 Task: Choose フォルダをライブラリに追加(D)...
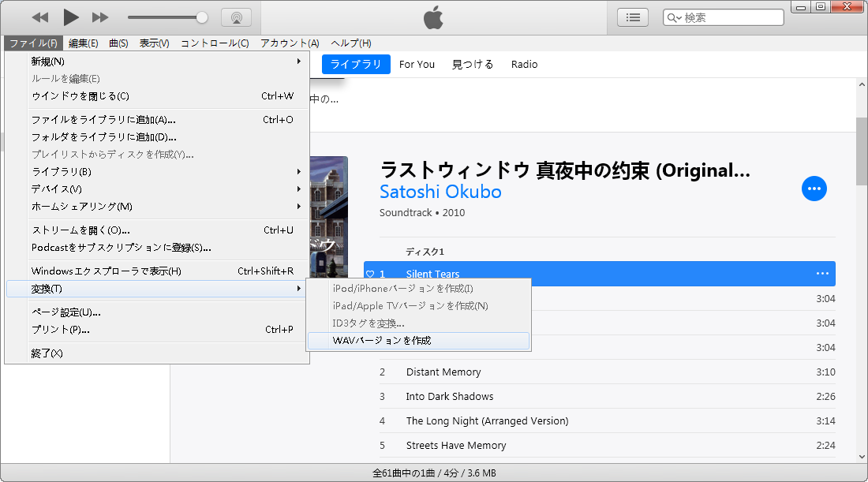tap(157, 137)
